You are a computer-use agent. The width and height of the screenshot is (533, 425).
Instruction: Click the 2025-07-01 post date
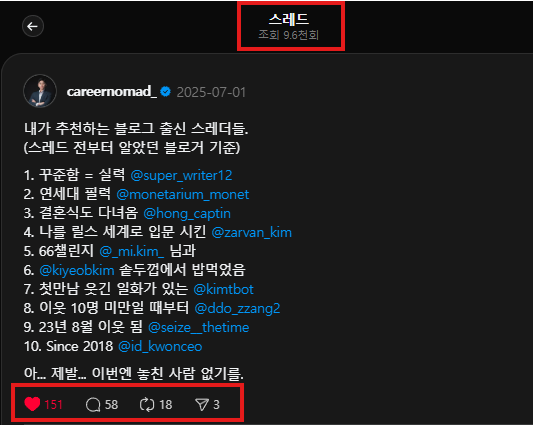coord(211,92)
